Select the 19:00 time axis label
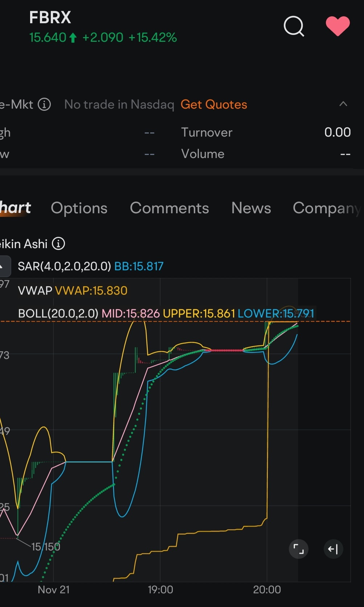The height and width of the screenshot is (607, 364). [160, 590]
